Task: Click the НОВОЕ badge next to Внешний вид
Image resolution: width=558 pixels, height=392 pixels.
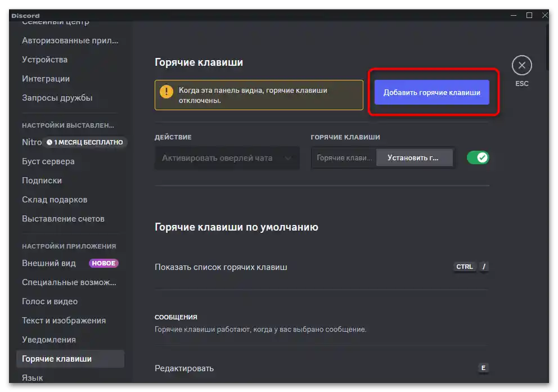Action: click(103, 263)
